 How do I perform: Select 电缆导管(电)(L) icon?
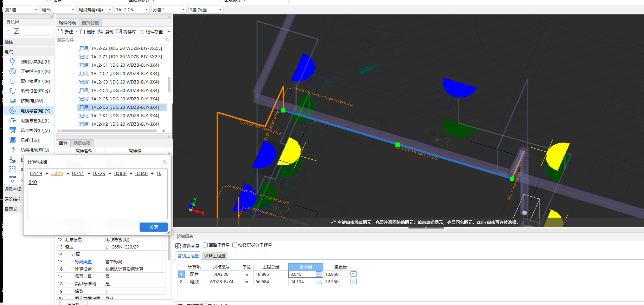pyautogui.click(x=13, y=120)
